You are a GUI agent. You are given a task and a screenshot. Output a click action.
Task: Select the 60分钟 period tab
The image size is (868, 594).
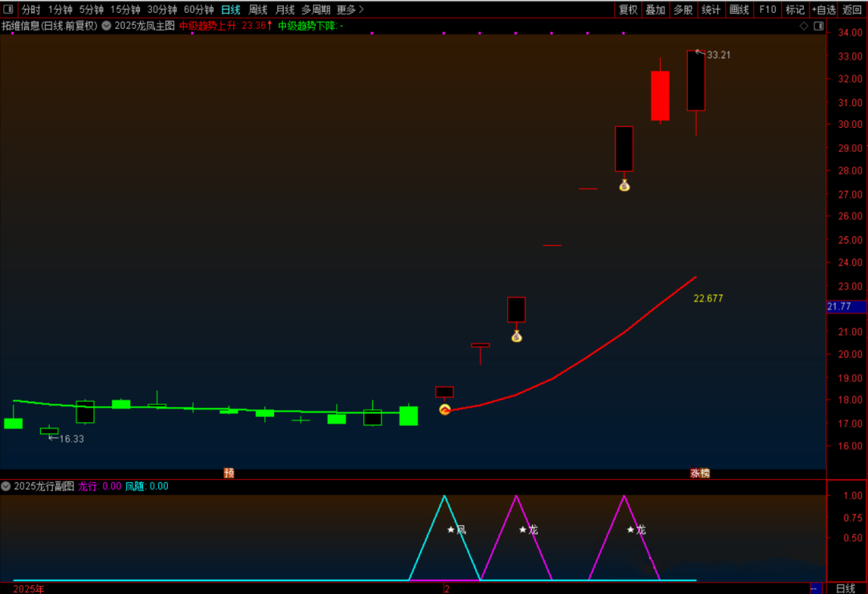point(199,10)
